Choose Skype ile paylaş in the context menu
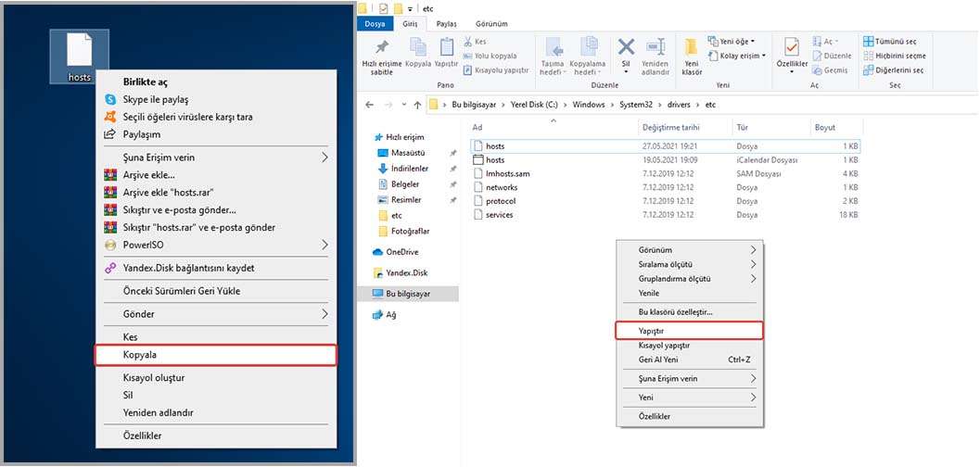This screenshot has height=467, width=980. [x=155, y=99]
